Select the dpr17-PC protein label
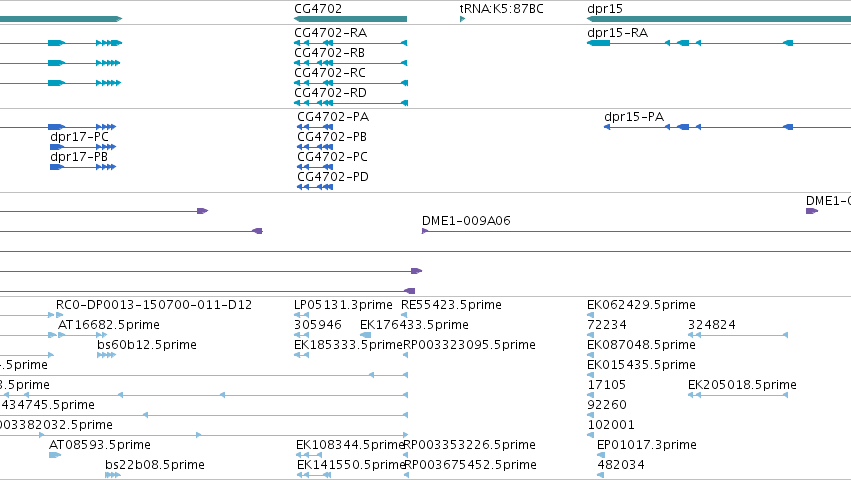 (x=79, y=137)
